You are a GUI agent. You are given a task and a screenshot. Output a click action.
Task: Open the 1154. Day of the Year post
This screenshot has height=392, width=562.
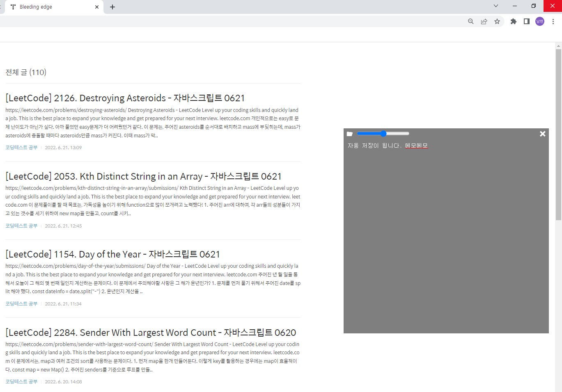tap(112, 254)
